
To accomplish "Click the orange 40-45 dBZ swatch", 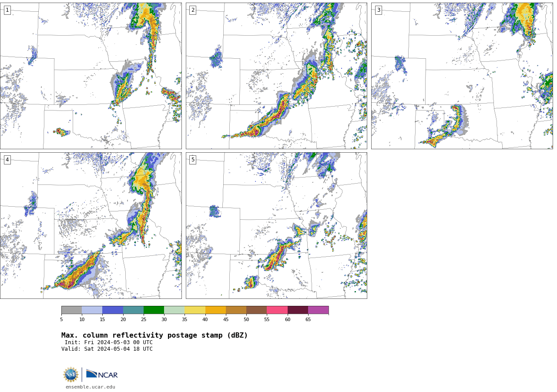I will point(215,310).
